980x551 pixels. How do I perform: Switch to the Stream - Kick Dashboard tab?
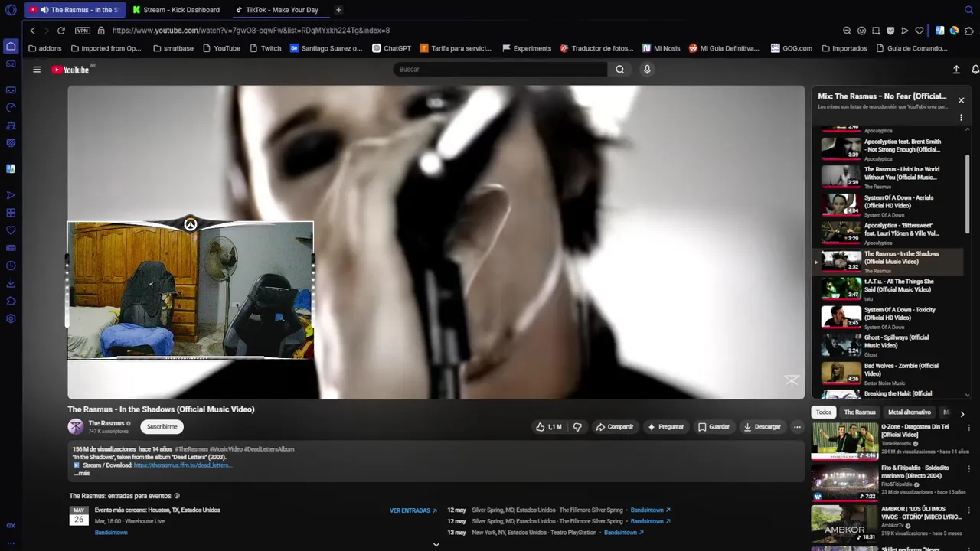click(176, 10)
